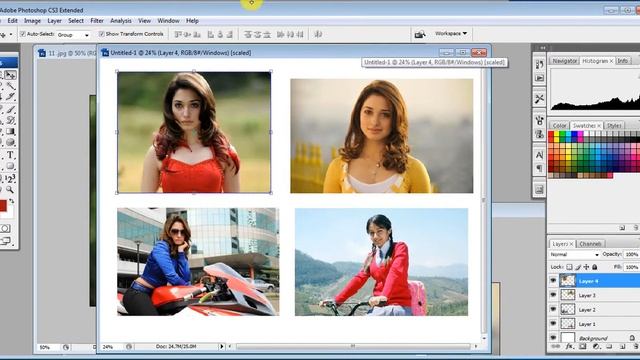Switch to the Channels tab

[x=590, y=244]
